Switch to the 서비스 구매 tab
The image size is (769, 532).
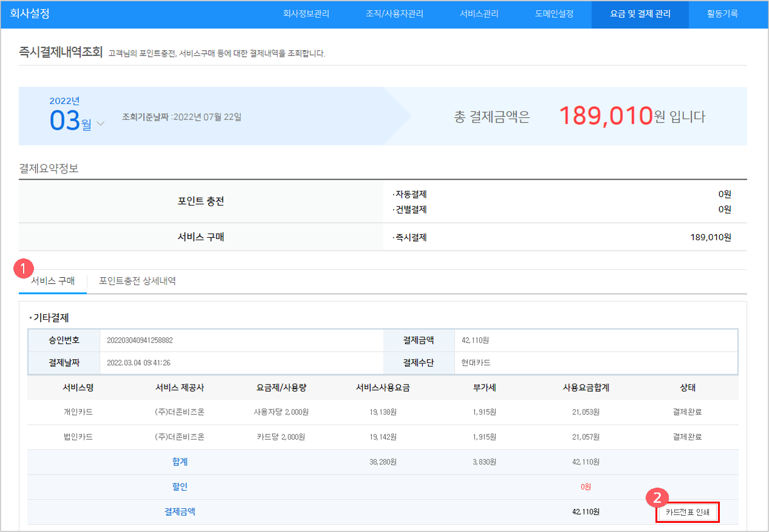53,281
